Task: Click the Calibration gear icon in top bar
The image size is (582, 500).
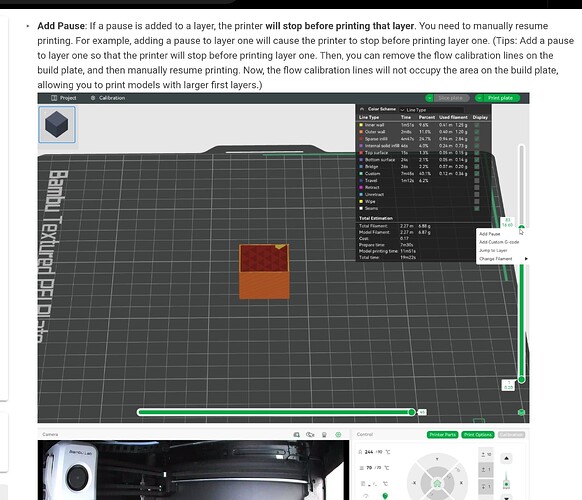Action: (x=93, y=98)
